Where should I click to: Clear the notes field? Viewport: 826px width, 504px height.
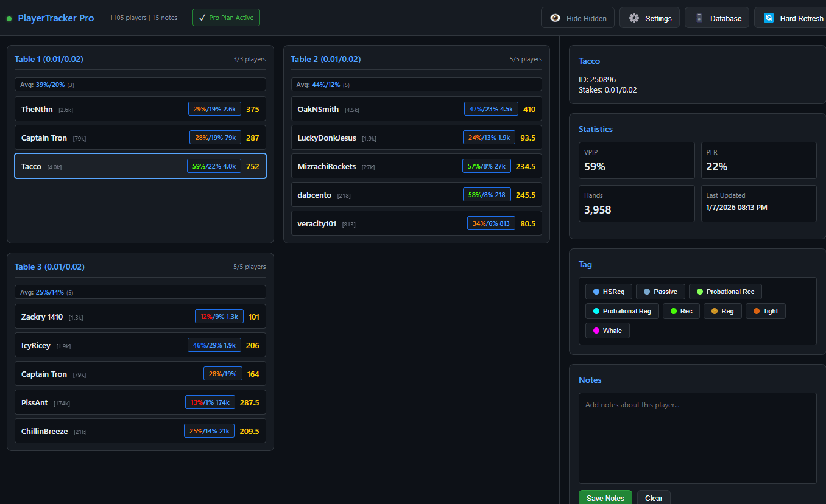(x=653, y=497)
